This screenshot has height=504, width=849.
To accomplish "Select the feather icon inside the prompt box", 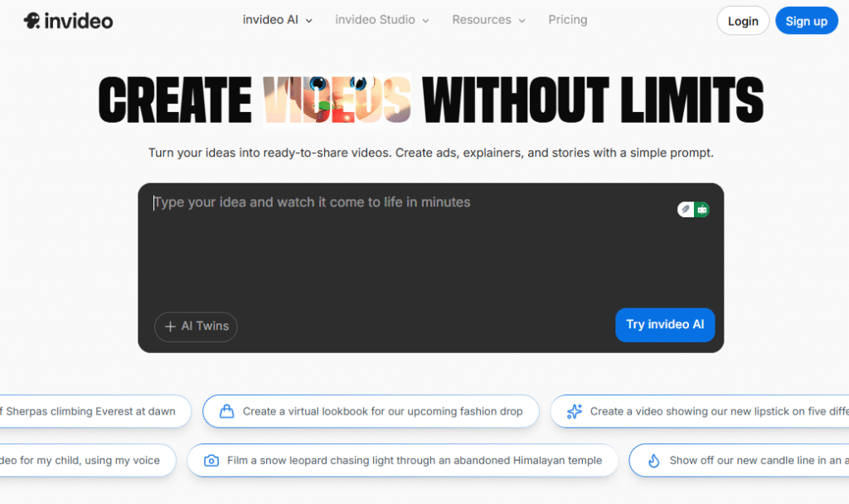I will click(684, 209).
